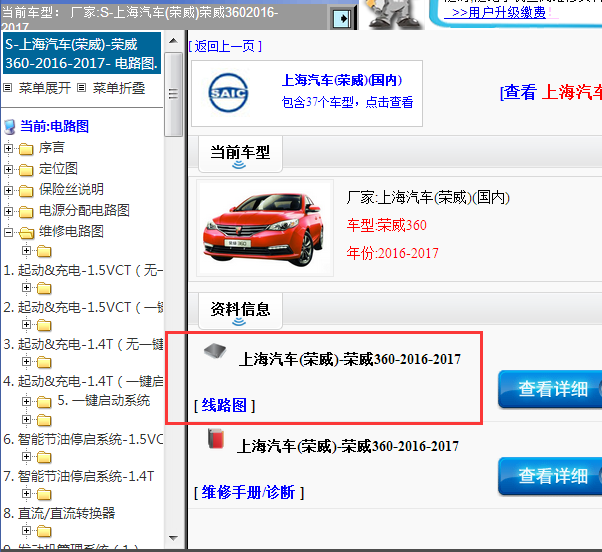
Task: Expand the 保险丝说明 tree node
Action: [x=8, y=190]
